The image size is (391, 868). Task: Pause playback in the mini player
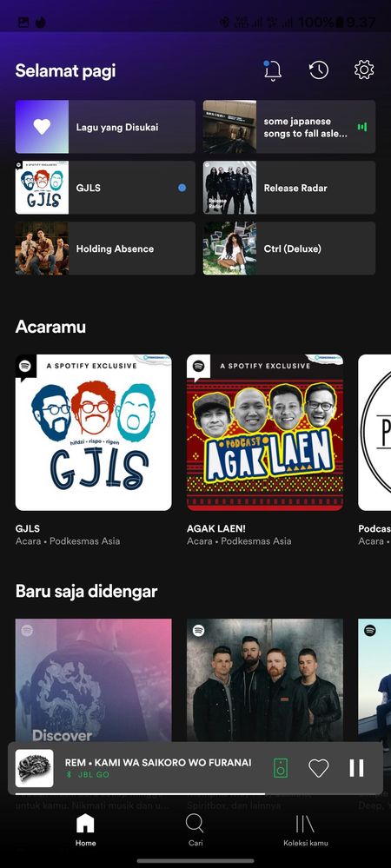coord(356,768)
